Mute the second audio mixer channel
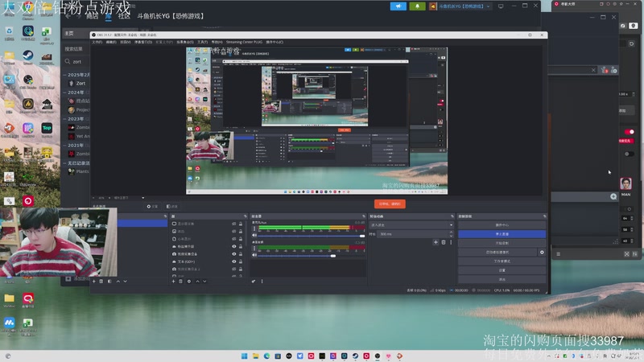The image size is (644, 362). pos(254,255)
